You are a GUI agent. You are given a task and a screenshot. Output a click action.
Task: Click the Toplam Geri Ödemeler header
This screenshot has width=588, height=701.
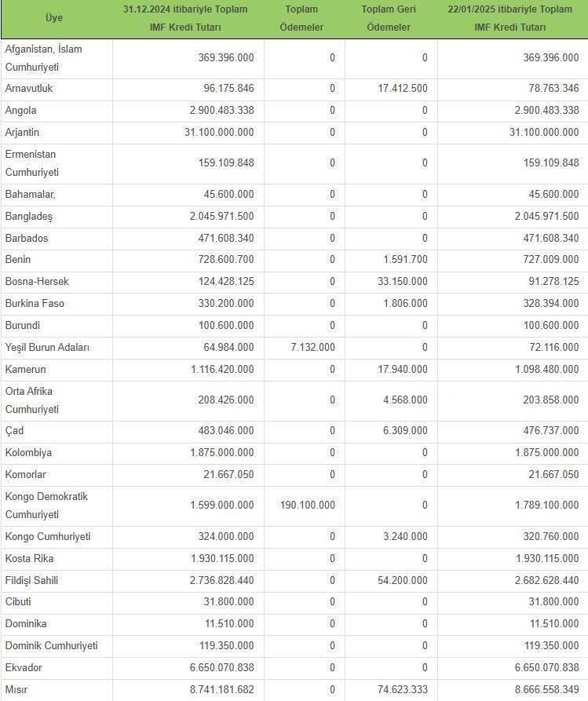coord(389,18)
